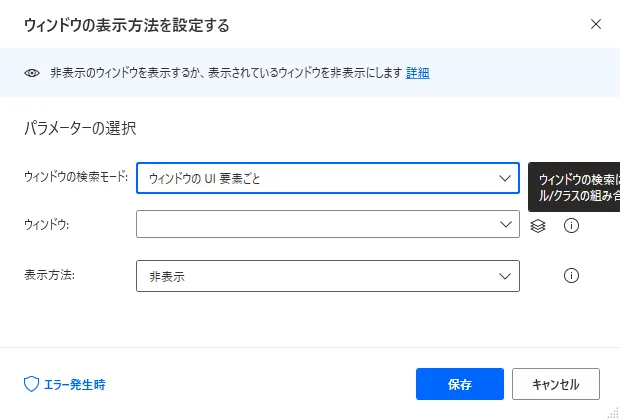Open the UI element picker layers icon

click(x=538, y=225)
